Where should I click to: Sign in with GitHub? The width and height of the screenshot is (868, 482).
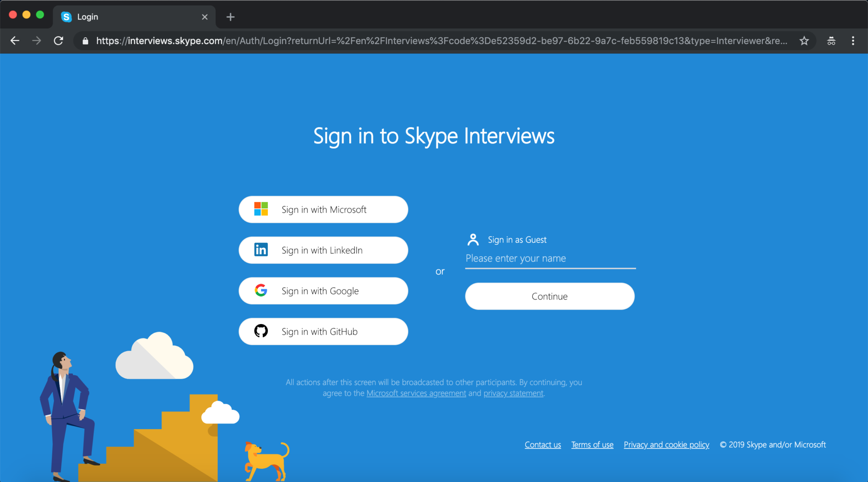click(323, 331)
